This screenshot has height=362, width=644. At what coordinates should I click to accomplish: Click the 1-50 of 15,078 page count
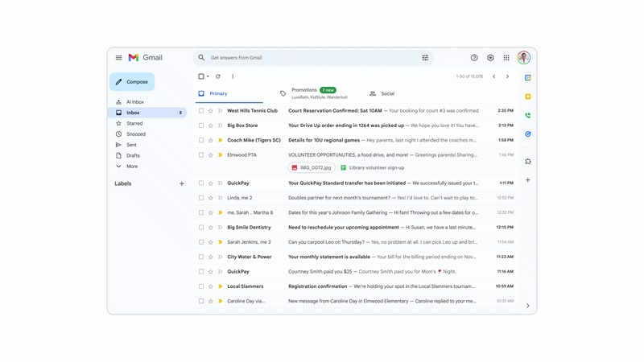469,76
